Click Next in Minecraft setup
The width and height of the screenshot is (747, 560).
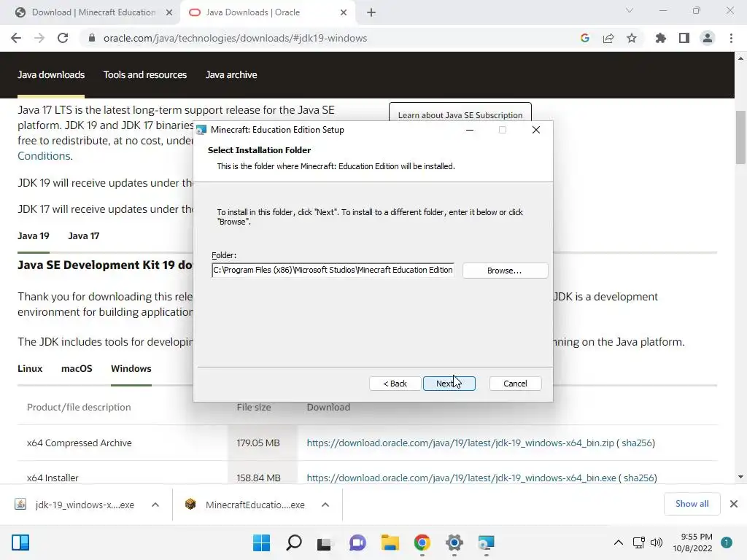click(x=449, y=384)
